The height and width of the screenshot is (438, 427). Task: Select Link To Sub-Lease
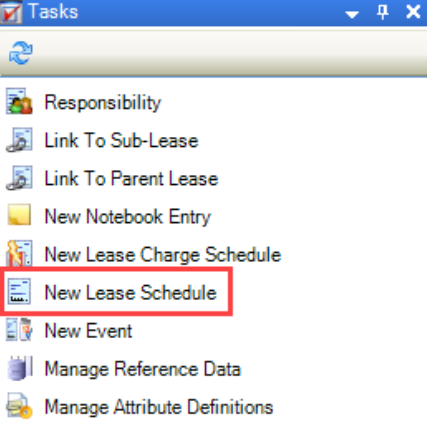(121, 140)
